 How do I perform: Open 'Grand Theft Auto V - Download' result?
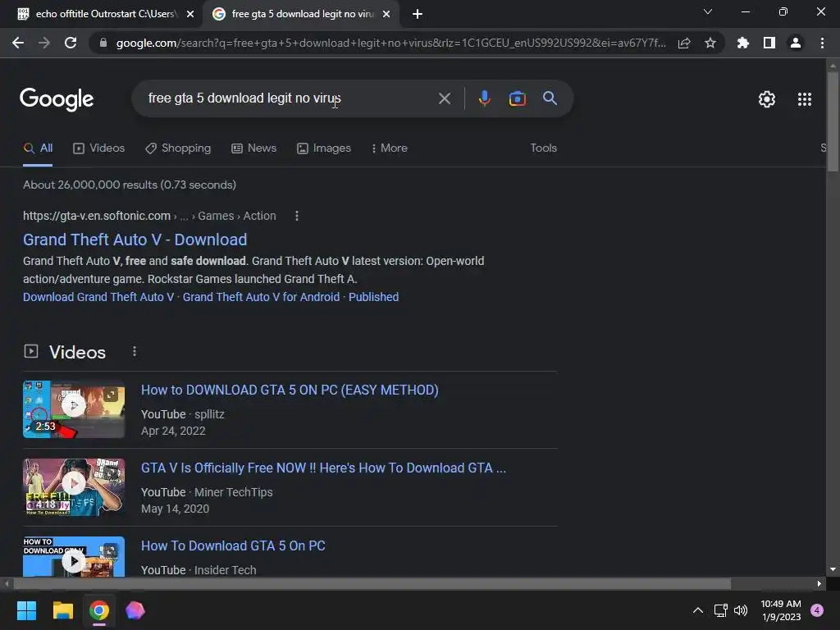point(135,240)
